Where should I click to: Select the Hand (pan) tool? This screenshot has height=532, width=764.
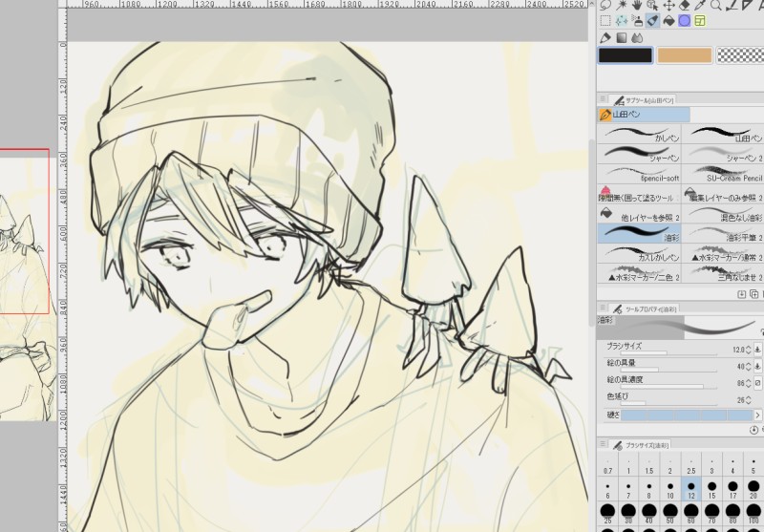[638, 5]
